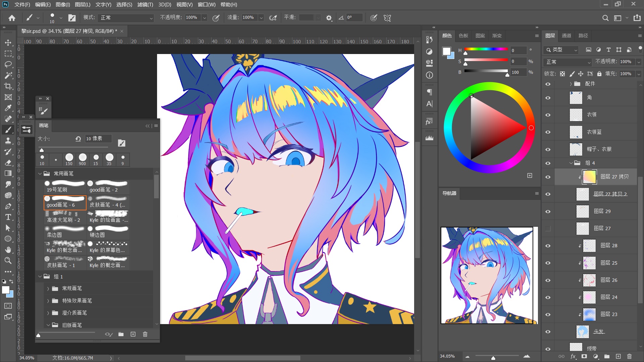Expand the 配件 layer group
Image resolution: width=644 pixels, height=362 pixels.
[x=571, y=84]
